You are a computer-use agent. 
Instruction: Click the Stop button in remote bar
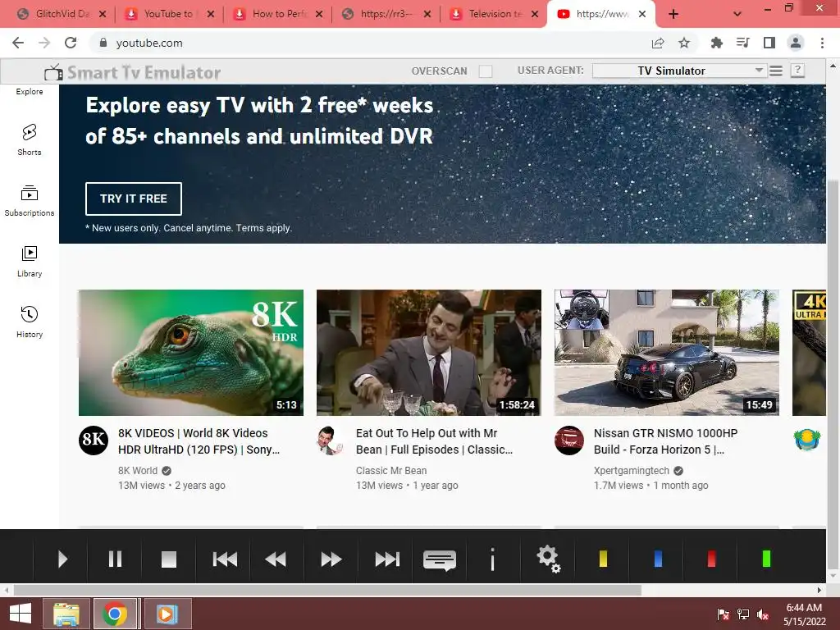pos(169,559)
